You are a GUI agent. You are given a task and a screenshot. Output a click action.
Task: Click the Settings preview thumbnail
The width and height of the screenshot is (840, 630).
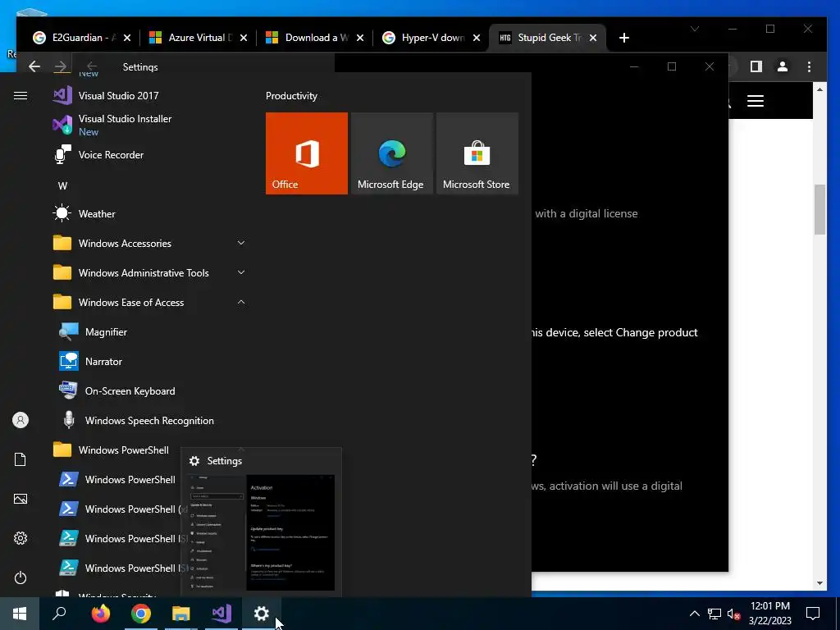[x=262, y=532]
